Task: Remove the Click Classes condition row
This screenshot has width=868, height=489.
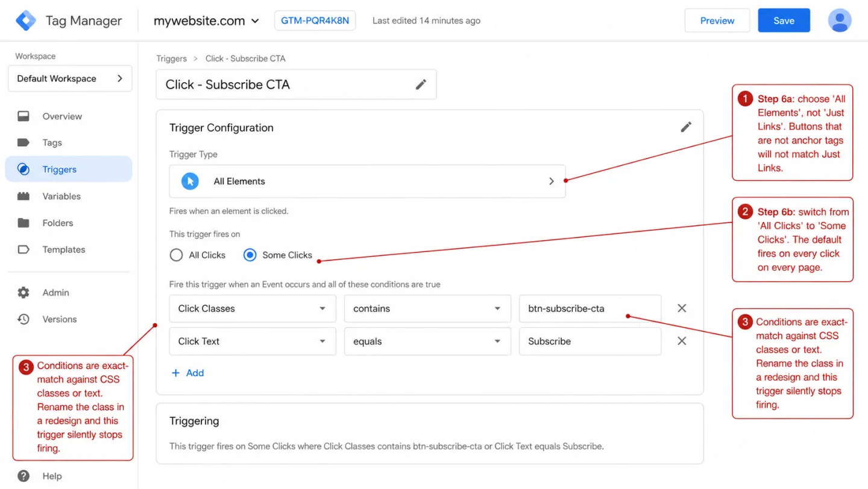Action: point(682,308)
